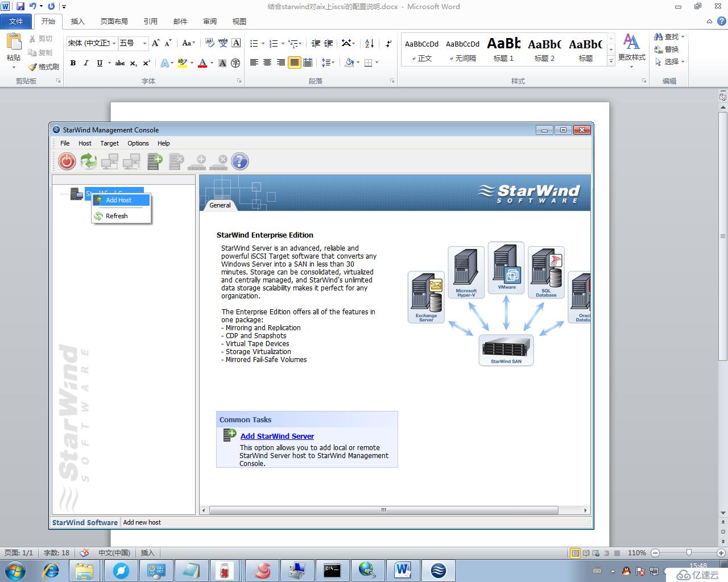Viewport: 728px width, 582px height.
Task: Shrink the font size with A-down icon
Action: pyautogui.click(x=168, y=43)
